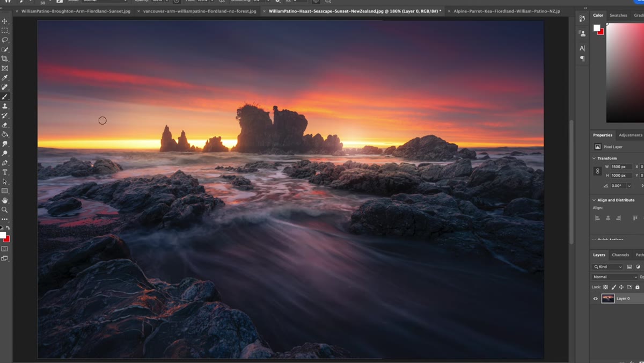Select the Hand tool
The image size is (644, 363).
pyautogui.click(x=5, y=200)
